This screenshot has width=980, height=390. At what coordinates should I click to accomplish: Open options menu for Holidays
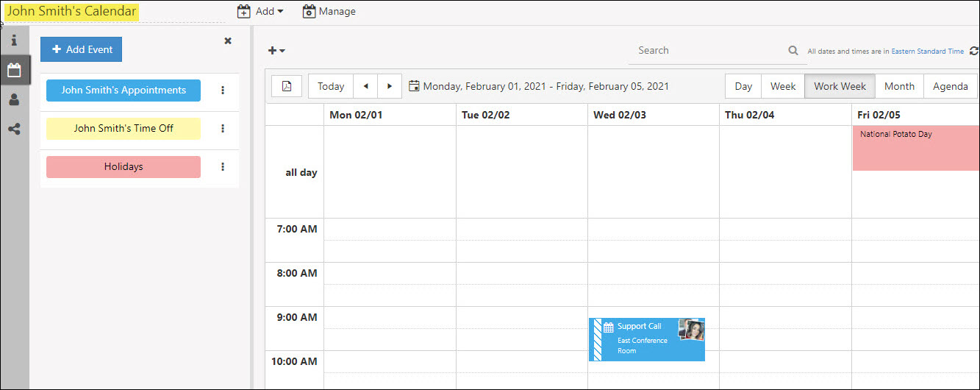[223, 167]
